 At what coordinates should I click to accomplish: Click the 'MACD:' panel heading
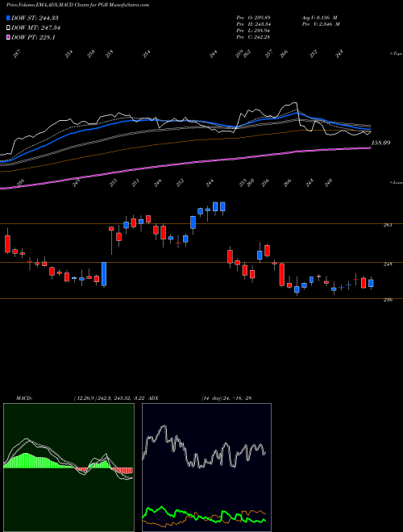[24, 398]
